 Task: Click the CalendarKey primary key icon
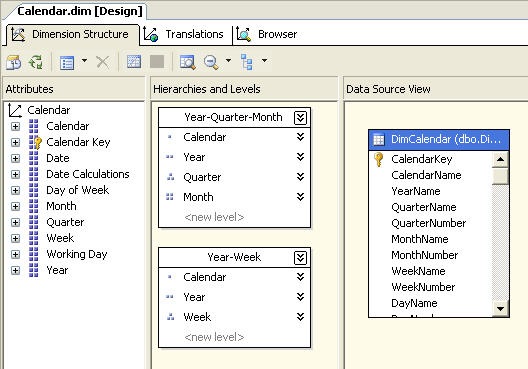click(x=378, y=159)
